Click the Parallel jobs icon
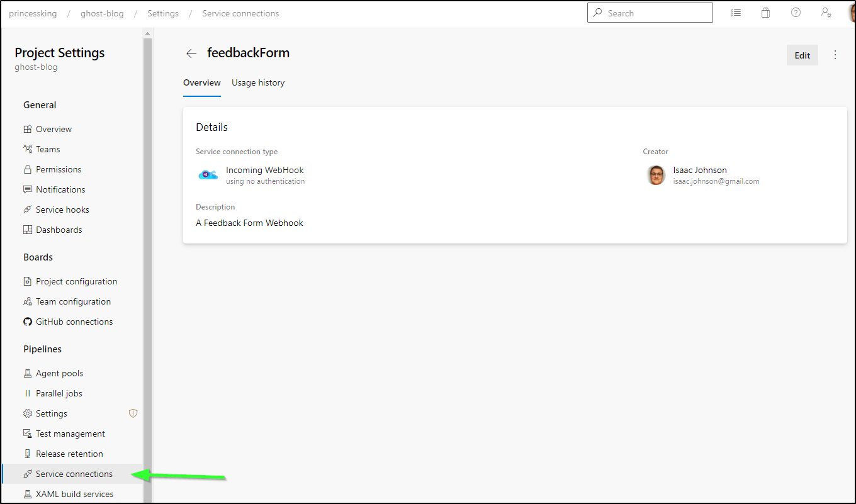Image resolution: width=856 pixels, height=504 pixels. click(x=28, y=393)
